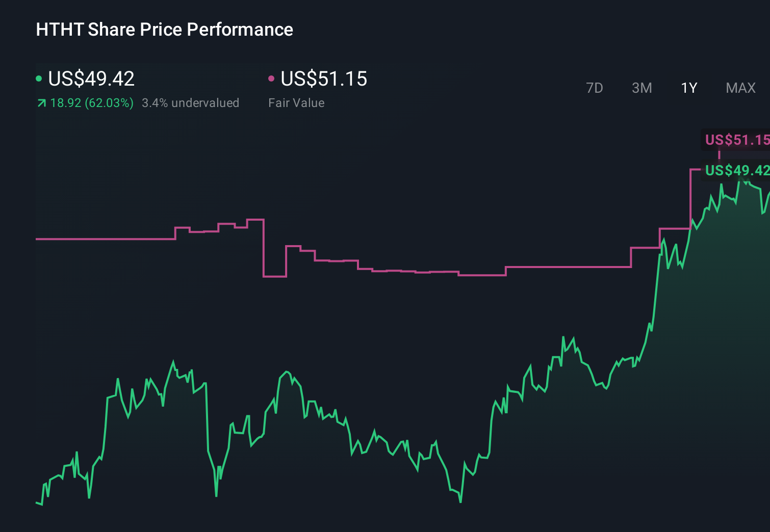
Task: Switch to the 3M time range
Action: (641, 88)
